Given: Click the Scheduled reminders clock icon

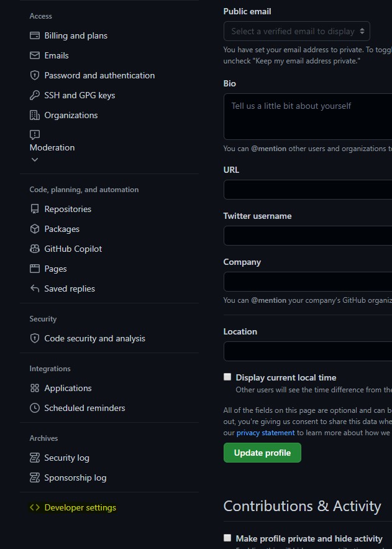Looking at the screenshot, I should point(35,408).
